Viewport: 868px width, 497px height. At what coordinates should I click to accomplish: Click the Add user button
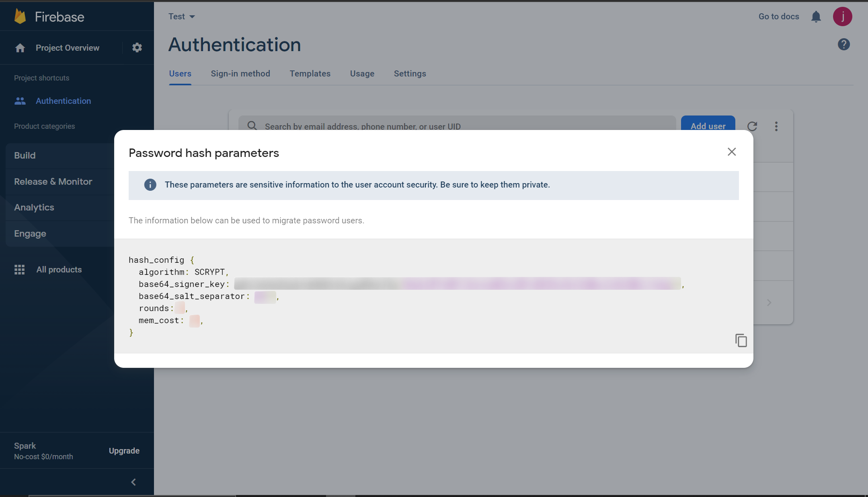pyautogui.click(x=708, y=126)
